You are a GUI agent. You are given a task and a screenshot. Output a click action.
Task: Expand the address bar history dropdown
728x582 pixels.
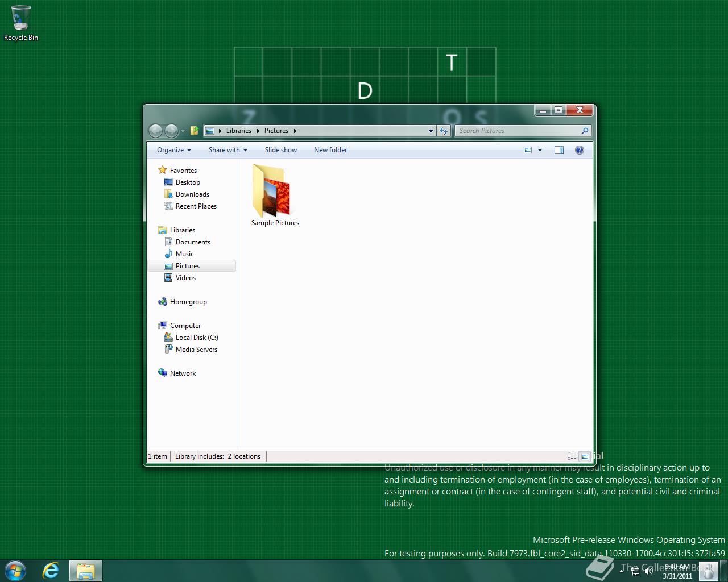431,131
